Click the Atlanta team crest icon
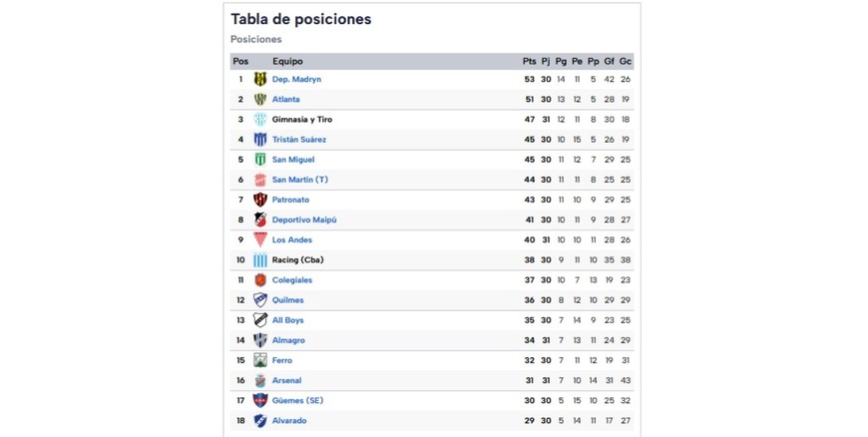This screenshot has height=437, width=868. point(260,99)
